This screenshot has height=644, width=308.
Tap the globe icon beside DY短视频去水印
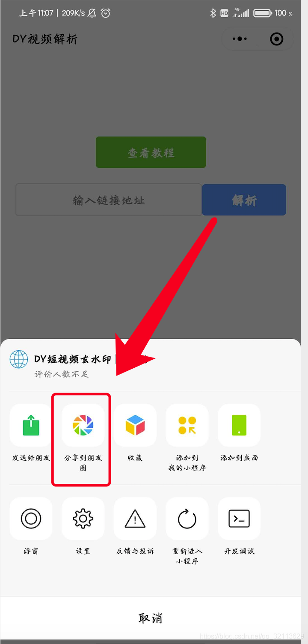[19, 359]
